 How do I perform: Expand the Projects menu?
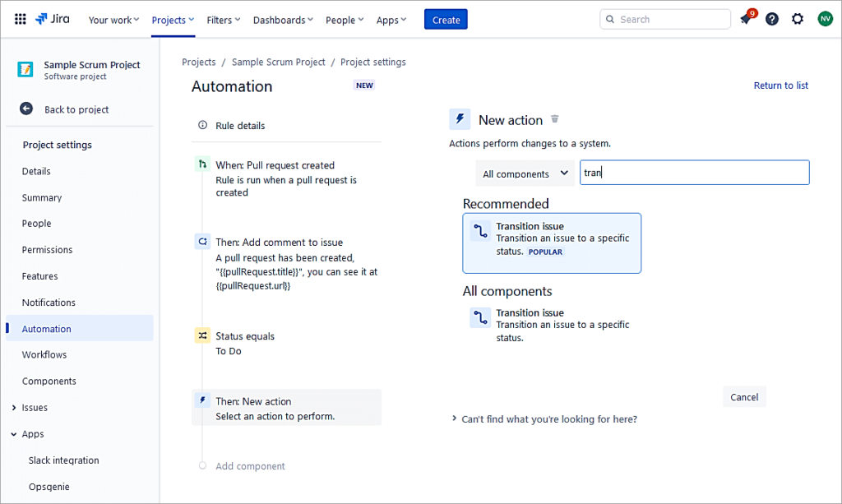pos(173,20)
